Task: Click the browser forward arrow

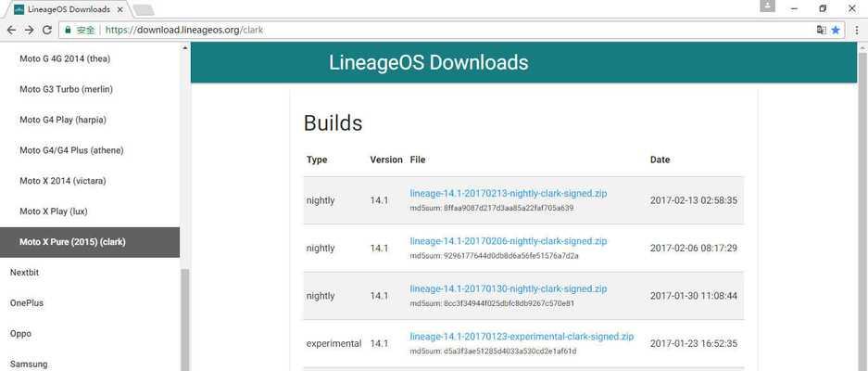Action: click(30, 30)
